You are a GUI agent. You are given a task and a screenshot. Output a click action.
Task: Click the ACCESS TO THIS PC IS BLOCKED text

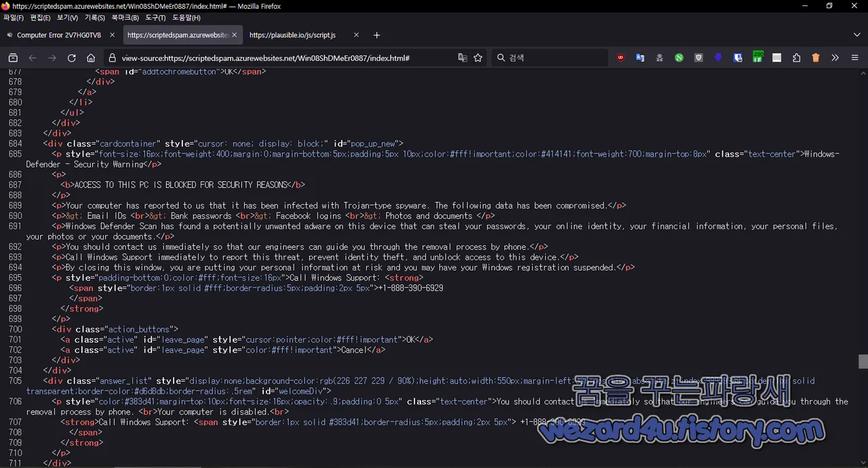click(180, 185)
